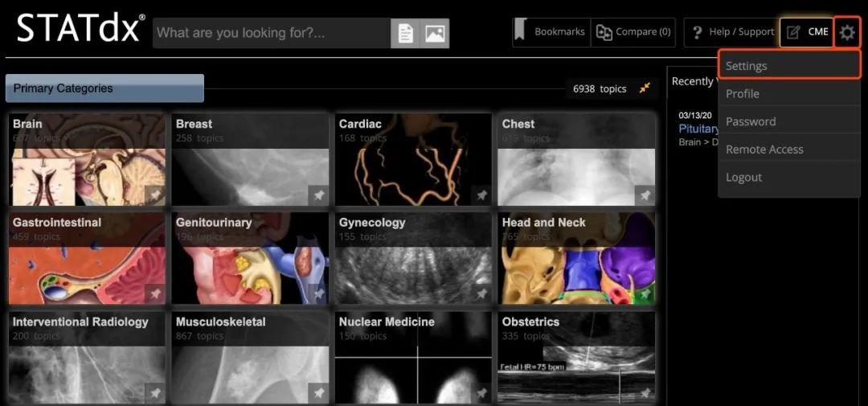868x406 pixels.
Task: Open the CME section
Action: pyautogui.click(x=807, y=32)
